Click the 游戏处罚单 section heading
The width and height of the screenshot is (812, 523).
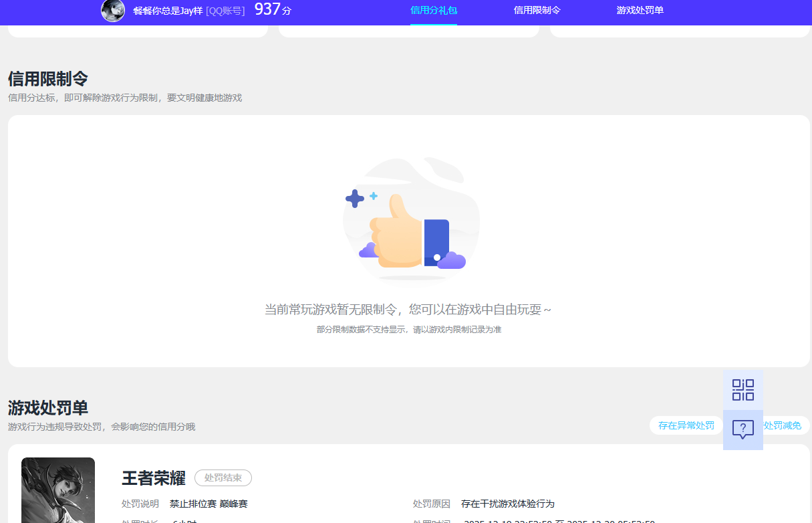tap(48, 408)
